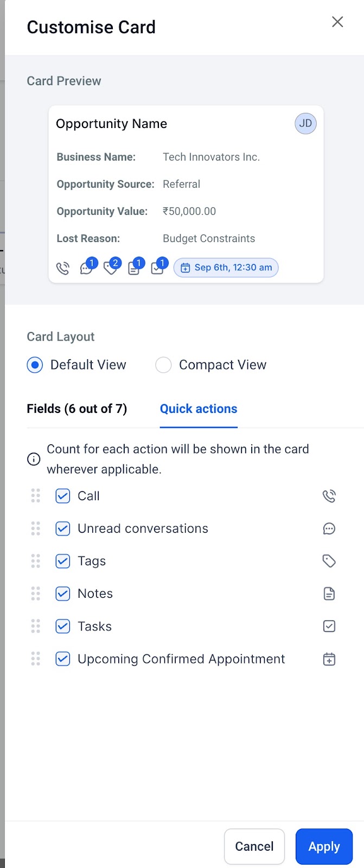Click the info icon beside count notice
The width and height of the screenshot is (364, 868).
click(34, 459)
